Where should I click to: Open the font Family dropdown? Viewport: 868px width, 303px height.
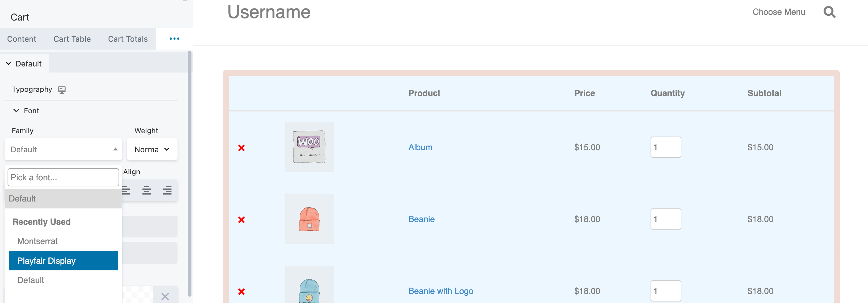(x=63, y=149)
